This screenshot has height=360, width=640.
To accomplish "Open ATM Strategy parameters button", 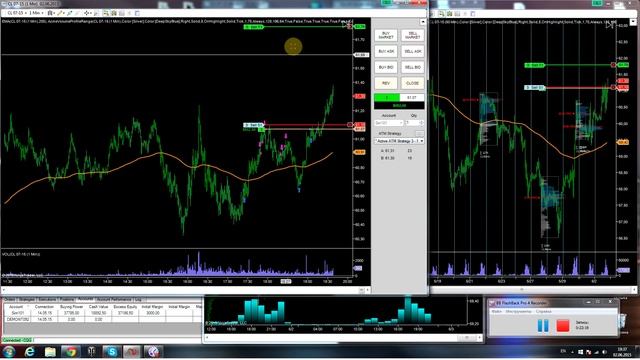I will pos(420,133).
